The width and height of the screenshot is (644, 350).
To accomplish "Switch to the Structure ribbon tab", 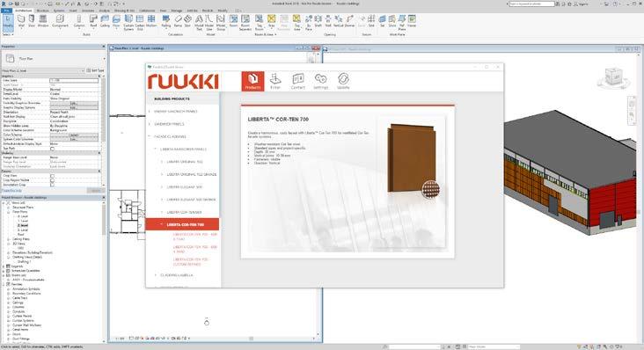I will pyautogui.click(x=43, y=11).
